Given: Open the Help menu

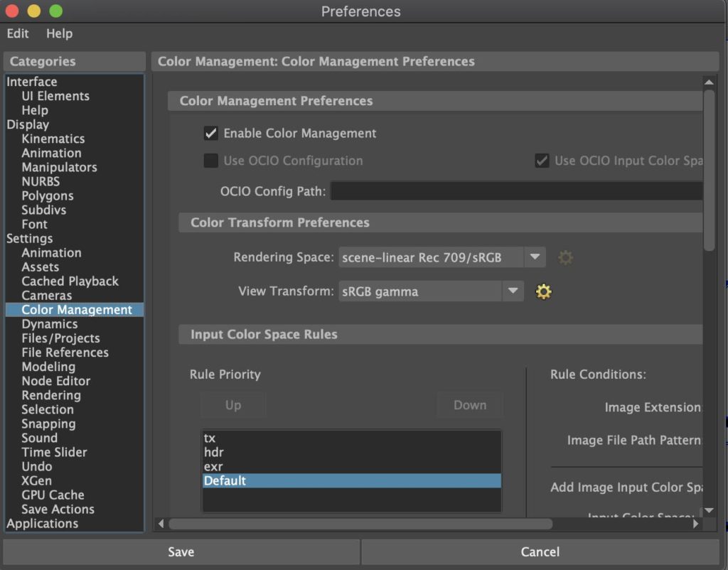Looking at the screenshot, I should pyautogui.click(x=60, y=33).
